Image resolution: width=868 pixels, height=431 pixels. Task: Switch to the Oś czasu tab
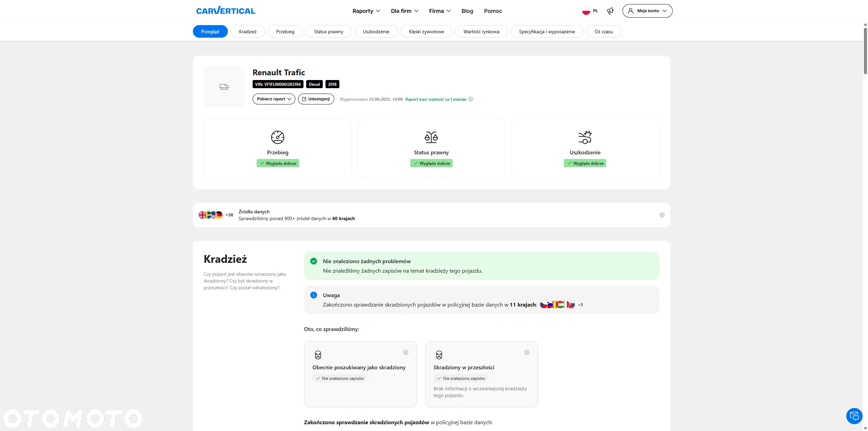coord(604,32)
